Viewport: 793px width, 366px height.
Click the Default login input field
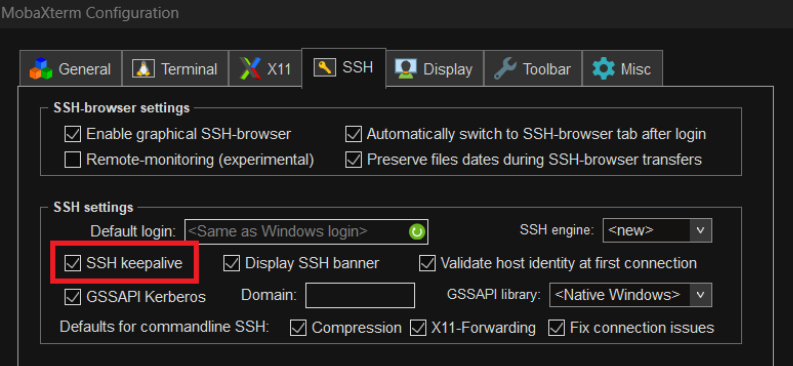[x=306, y=232]
